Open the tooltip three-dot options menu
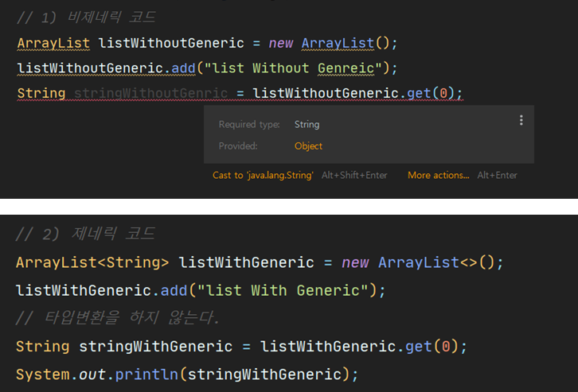 click(521, 120)
